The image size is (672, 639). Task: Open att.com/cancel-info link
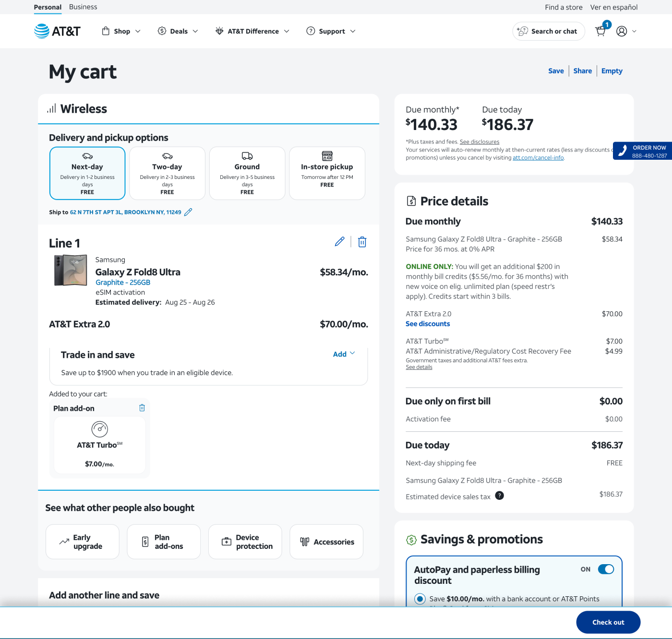pos(538,158)
